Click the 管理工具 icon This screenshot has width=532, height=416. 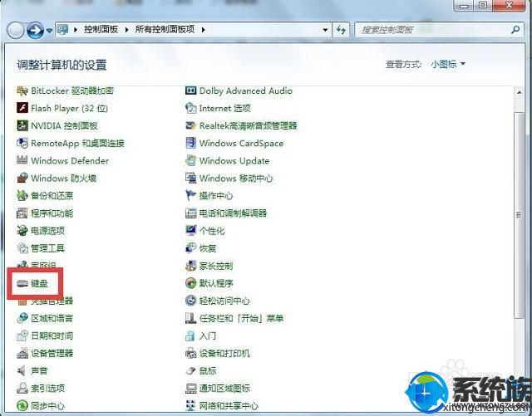tap(22, 248)
